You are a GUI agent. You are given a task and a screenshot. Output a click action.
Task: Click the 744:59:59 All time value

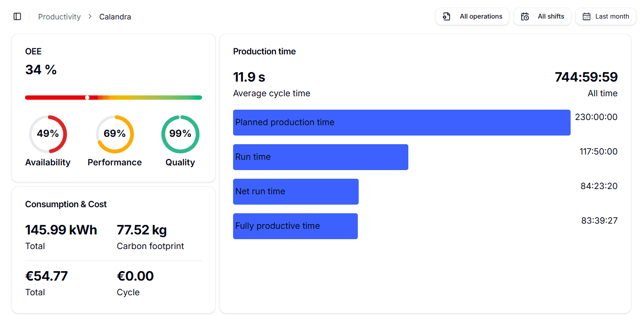586,77
